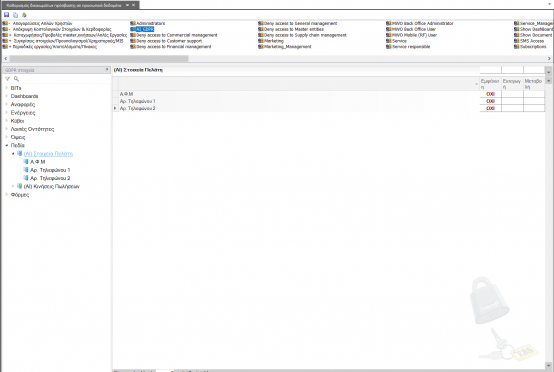
Task: Expand the Λοιπές Οντότητες tree node
Action: (7, 129)
